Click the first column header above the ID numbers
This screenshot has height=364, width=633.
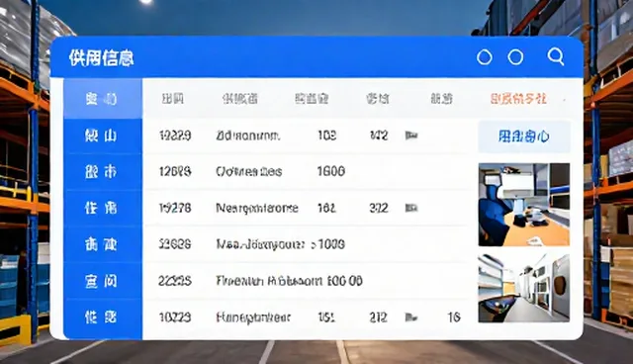click(x=173, y=99)
